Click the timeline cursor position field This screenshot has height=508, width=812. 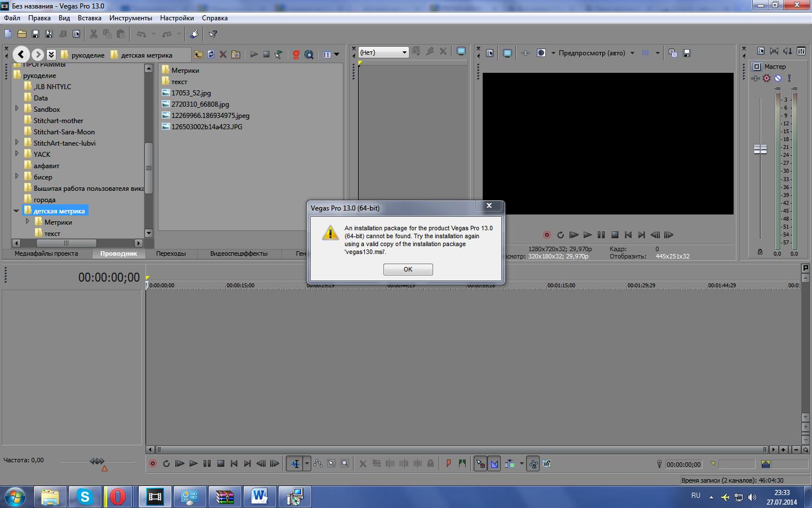click(x=683, y=465)
